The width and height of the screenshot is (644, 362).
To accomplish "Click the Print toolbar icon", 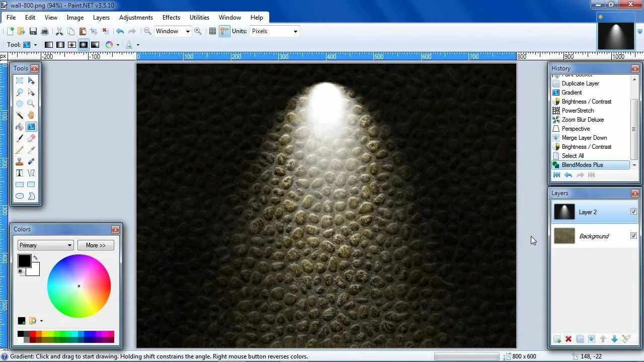I will click(44, 31).
